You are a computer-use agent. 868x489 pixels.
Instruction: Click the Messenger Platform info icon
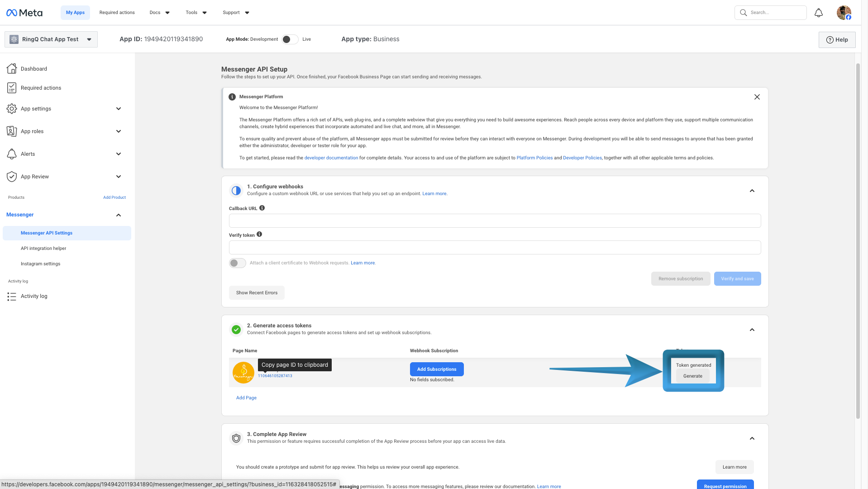click(232, 97)
